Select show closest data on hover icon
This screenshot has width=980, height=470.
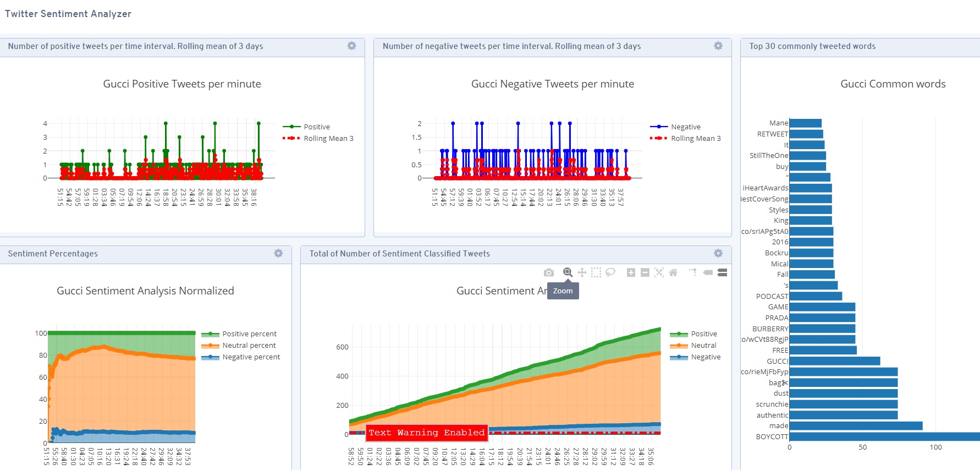708,272
